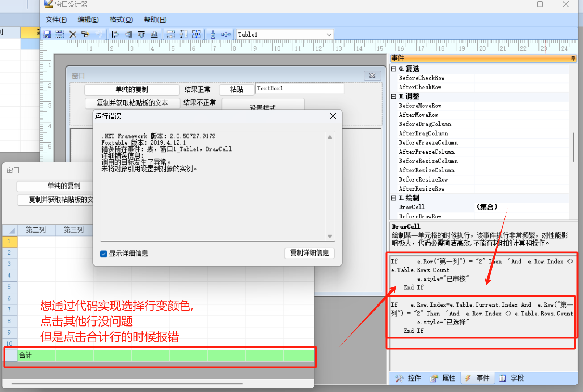The width and height of the screenshot is (583, 392).
Task: Open the Table1 control dropdown
Action: click(x=329, y=35)
